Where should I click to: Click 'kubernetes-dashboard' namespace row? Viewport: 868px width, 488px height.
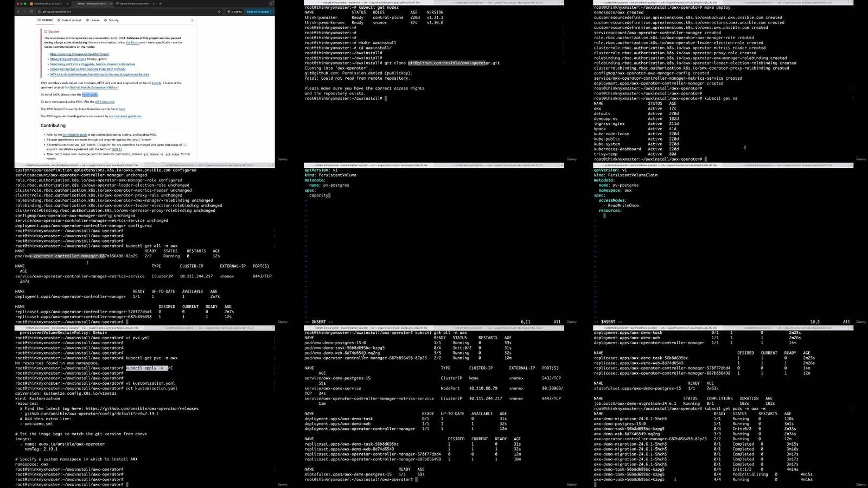pyautogui.click(x=636, y=149)
